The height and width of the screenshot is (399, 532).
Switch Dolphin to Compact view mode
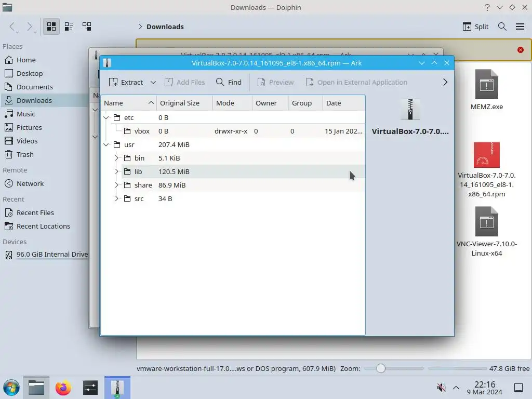tap(69, 26)
